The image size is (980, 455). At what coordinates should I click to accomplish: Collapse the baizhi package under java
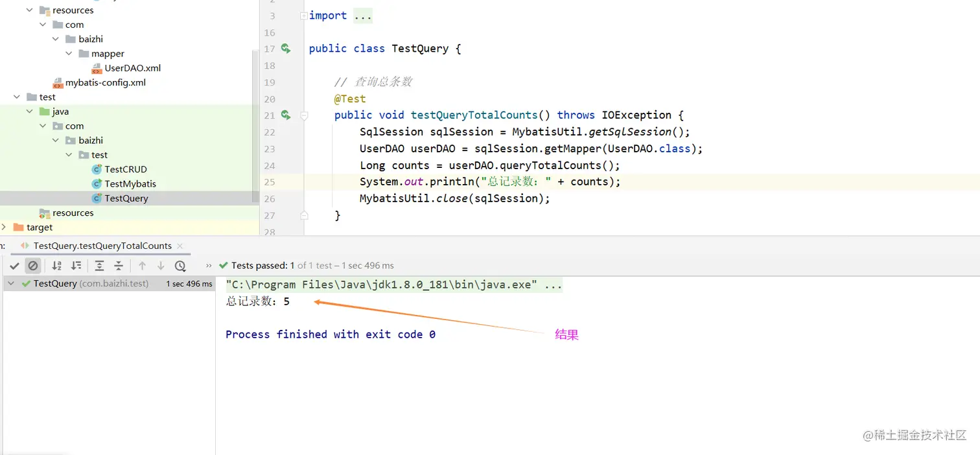(56, 141)
